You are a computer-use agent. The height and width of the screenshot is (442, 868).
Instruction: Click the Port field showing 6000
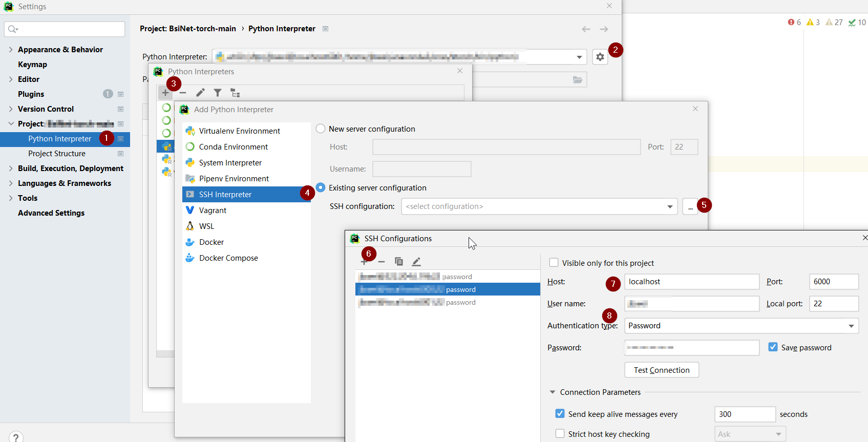pos(834,282)
